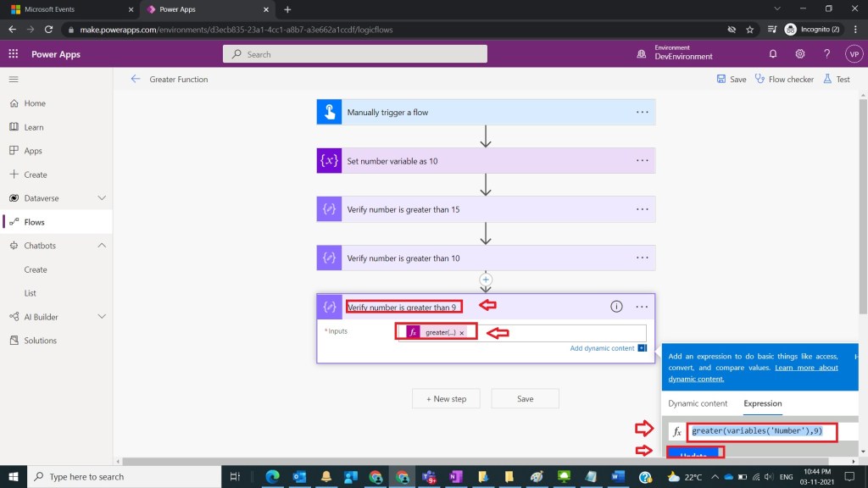Toggle the left navigation hamburger menu
This screenshot has width=868, height=488.
tap(14, 80)
